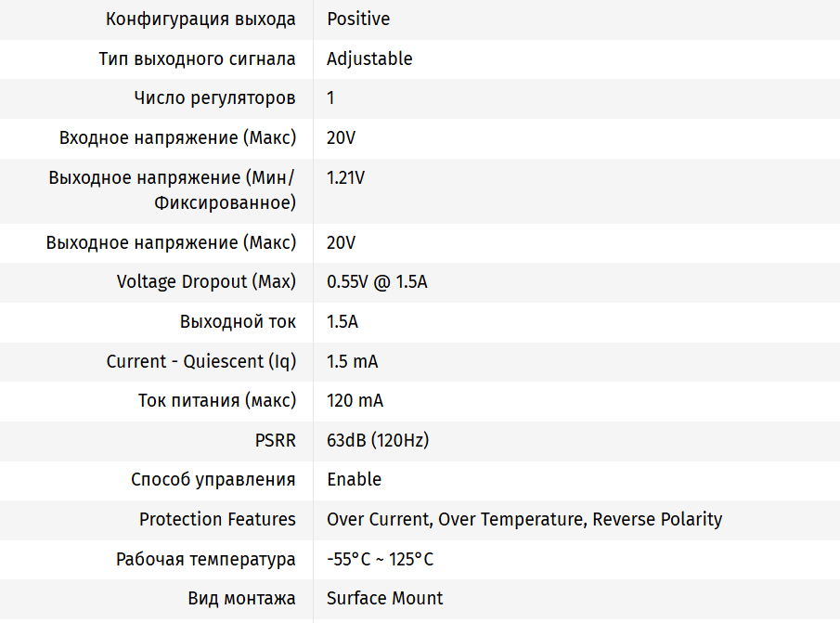The width and height of the screenshot is (840, 623).
Task: Click the "Enable" control method value
Action: [x=354, y=479]
